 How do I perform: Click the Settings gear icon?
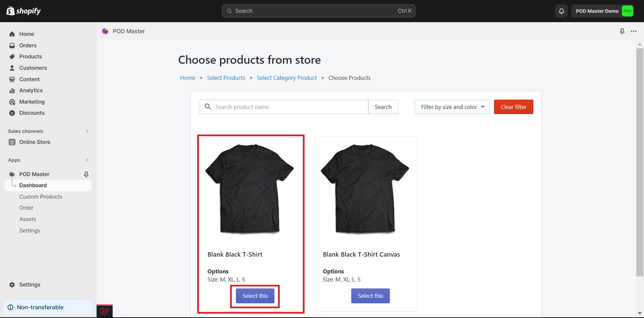click(12, 284)
